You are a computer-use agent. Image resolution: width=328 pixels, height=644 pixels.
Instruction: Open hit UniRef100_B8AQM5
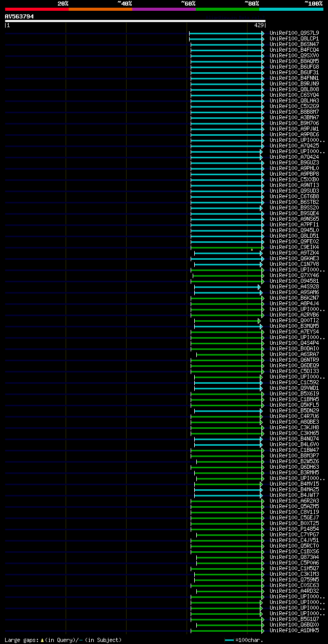click(294, 61)
